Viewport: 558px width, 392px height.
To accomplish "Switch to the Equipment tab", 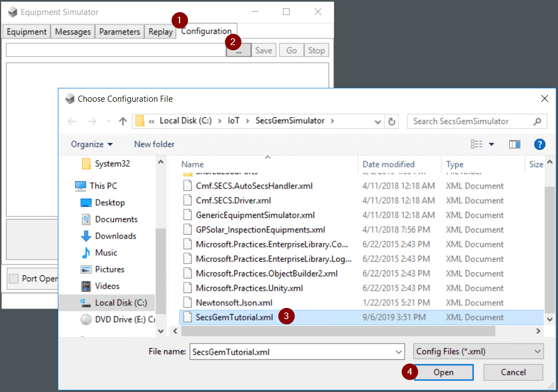I will (x=26, y=32).
